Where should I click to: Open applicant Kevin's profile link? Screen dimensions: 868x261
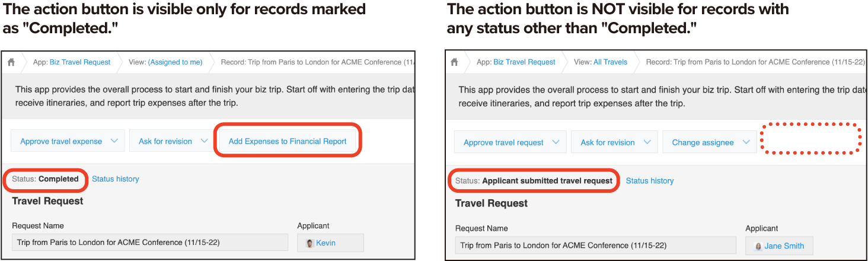click(x=325, y=243)
